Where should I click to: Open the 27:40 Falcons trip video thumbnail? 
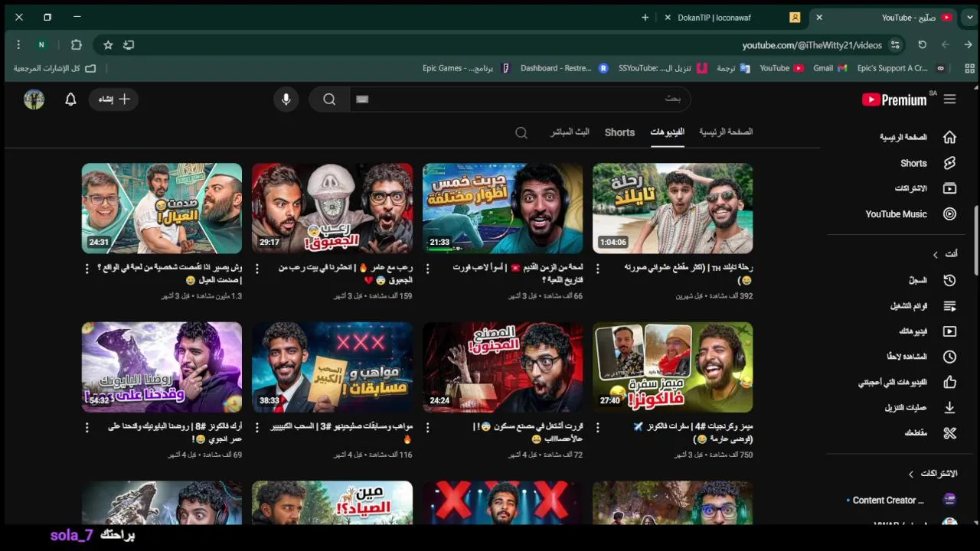(x=672, y=367)
